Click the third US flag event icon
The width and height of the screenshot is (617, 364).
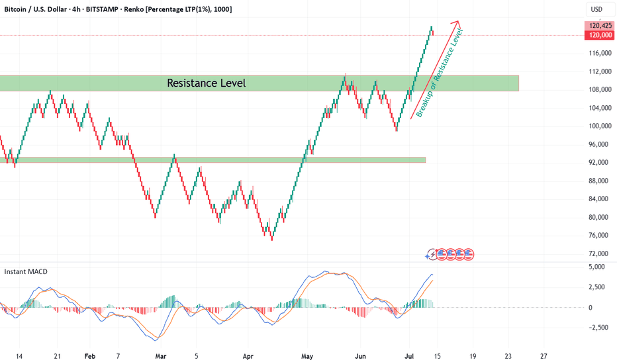click(459, 255)
